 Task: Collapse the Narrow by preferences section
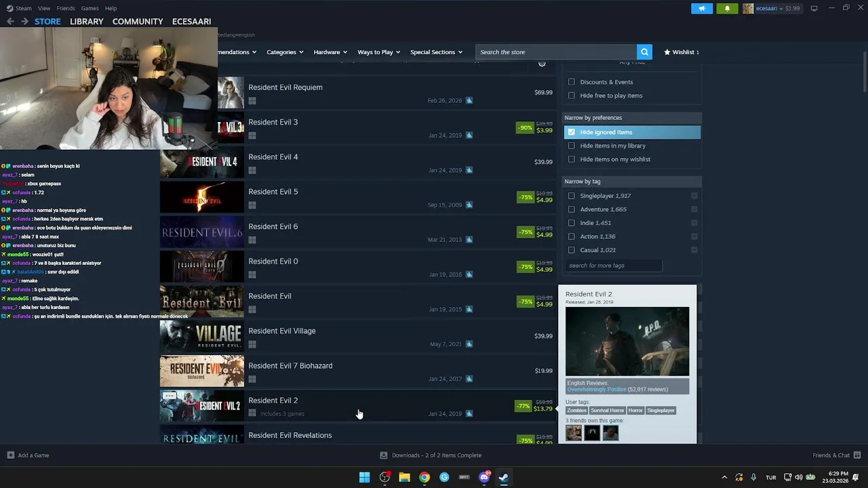(632, 118)
